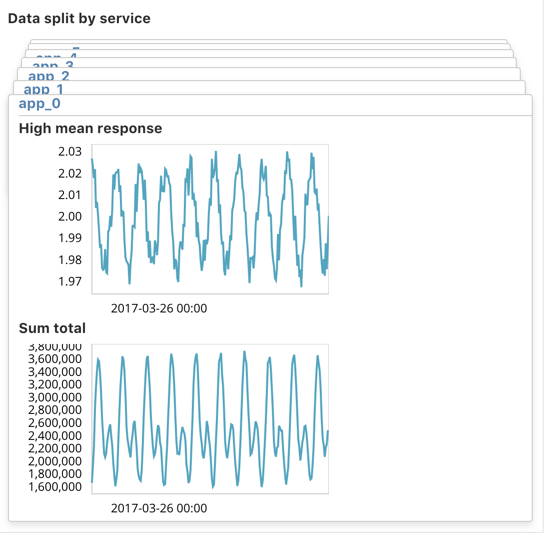544x535 pixels.
Task: Click the 3,400,000 axis value
Action: pos(55,372)
